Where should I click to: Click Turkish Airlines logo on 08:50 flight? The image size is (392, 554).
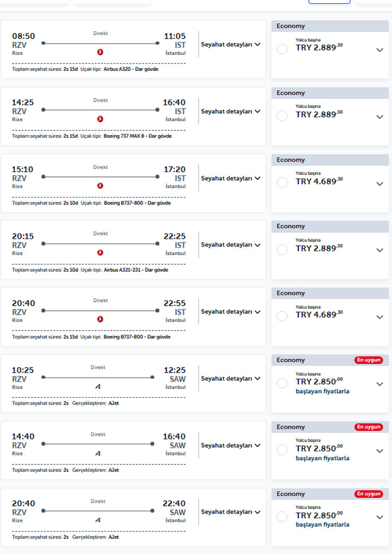point(100,52)
